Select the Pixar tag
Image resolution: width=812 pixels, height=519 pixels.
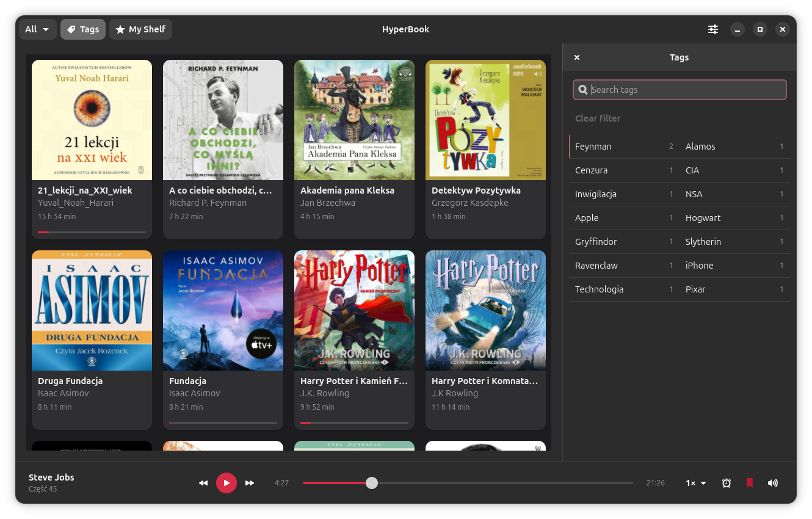tap(734, 289)
